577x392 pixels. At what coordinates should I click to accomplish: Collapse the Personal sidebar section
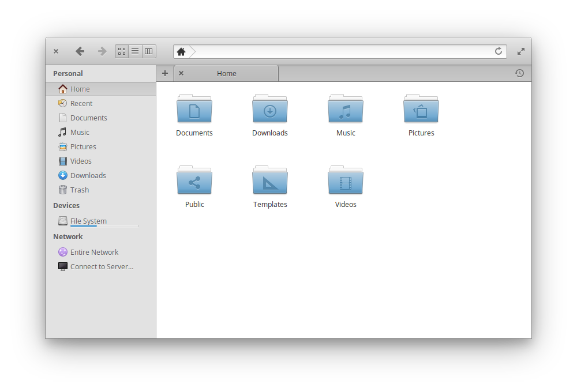68,73
